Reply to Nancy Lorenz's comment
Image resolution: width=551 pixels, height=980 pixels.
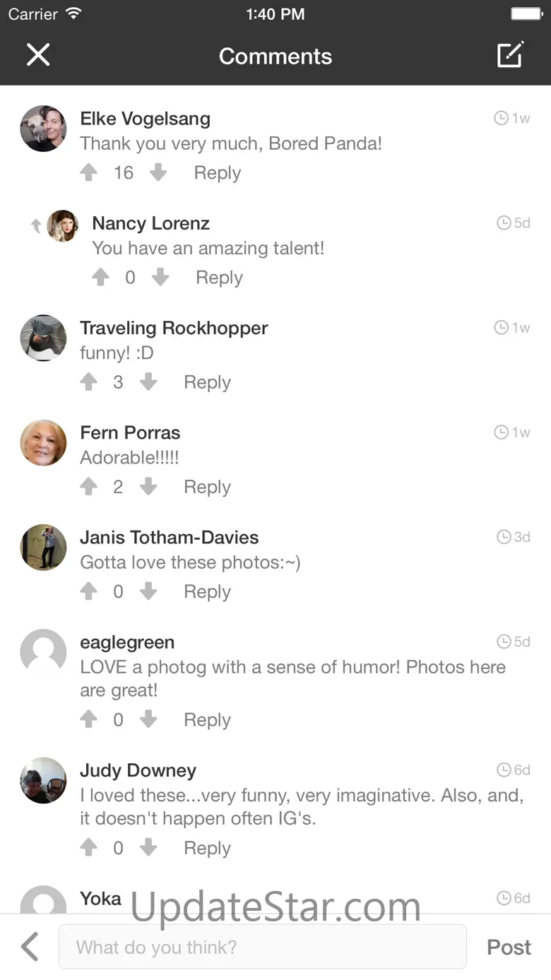[219, 278]
